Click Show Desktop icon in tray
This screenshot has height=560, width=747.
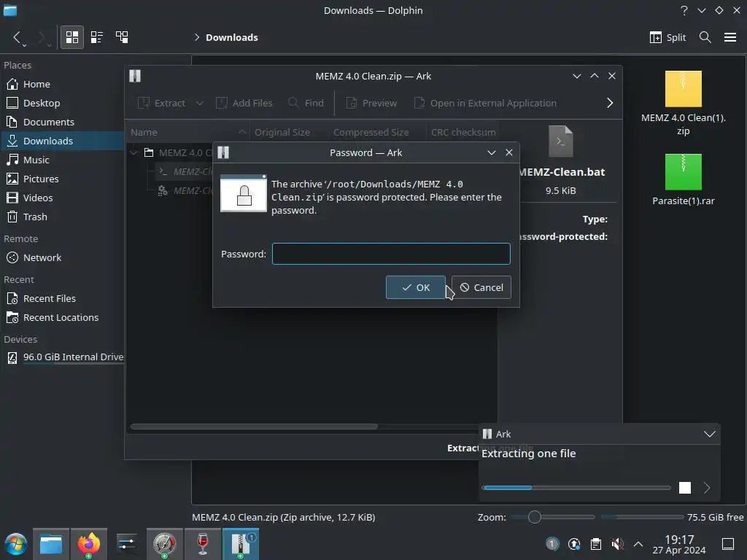coord(728,544)
